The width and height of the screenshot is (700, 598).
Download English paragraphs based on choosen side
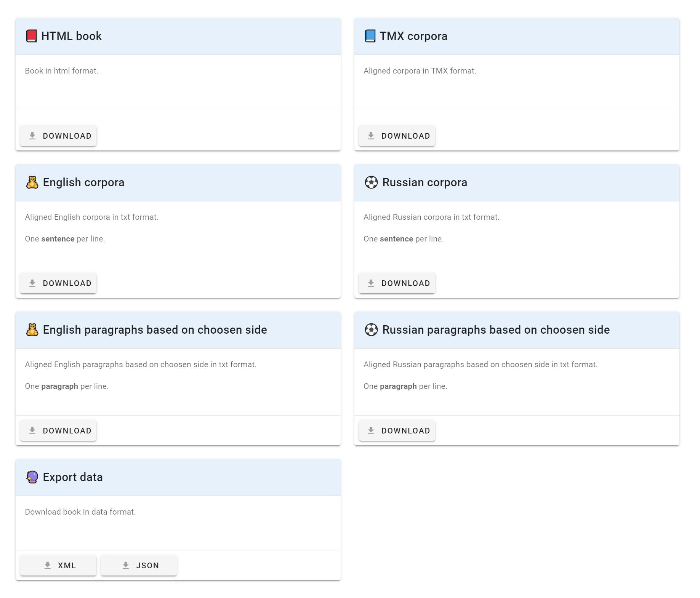click(58, 431)
